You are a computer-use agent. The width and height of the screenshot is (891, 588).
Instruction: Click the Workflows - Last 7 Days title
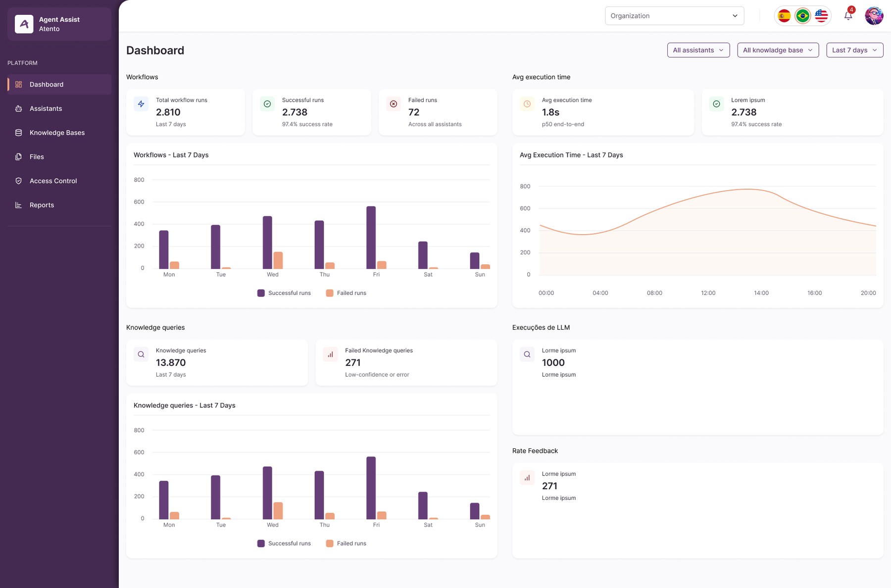click(171, 155)
